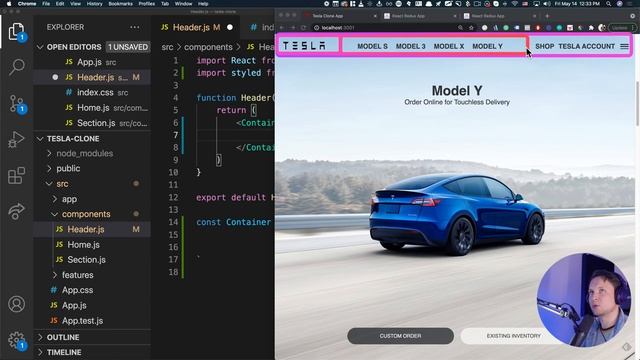Open the Bookmarks menu in the menu bar
Screen dimensions: 640x360
(120, 4)
